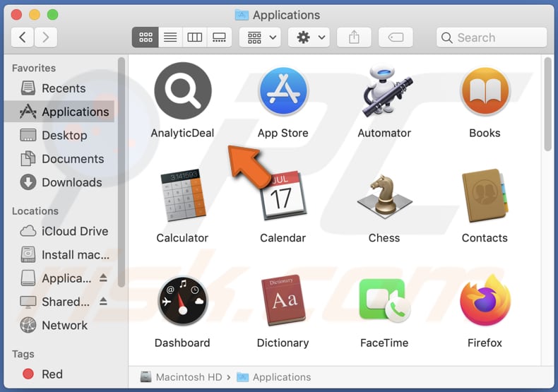The image size is (558, 392).
Task: Open the Contacts app icon
Action: [x=485, y=196]
